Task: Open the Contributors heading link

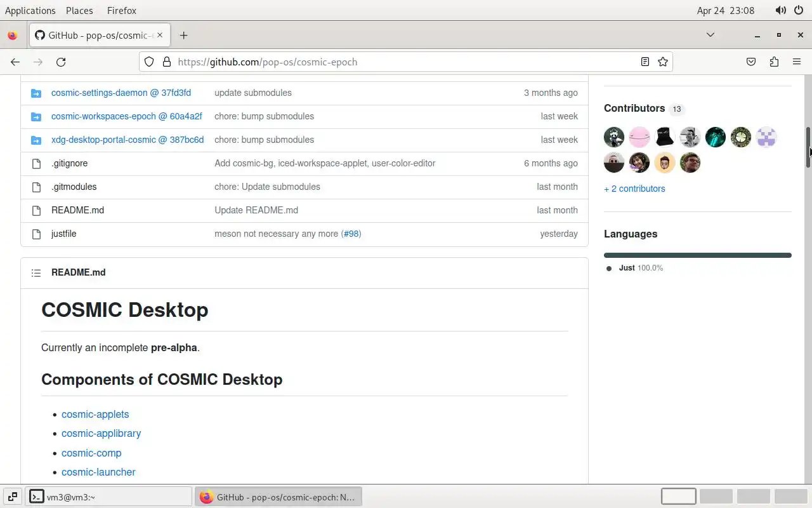Action: [x=634, y=109]
